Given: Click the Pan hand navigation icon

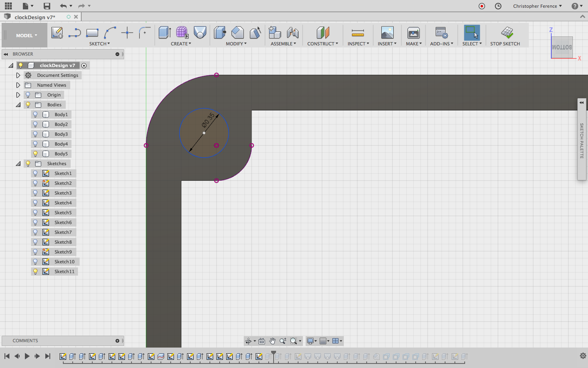Looking at the screenshot, I should click(x=272, y=341).
